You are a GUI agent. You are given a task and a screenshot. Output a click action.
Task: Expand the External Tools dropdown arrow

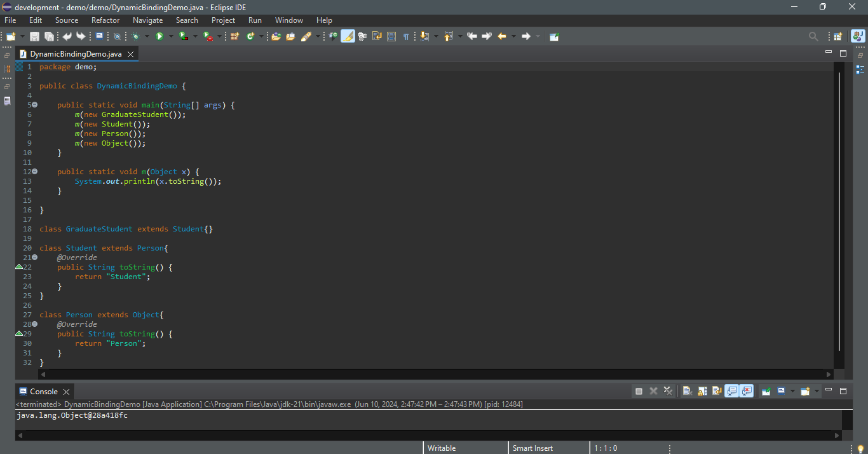pos(220,37)
